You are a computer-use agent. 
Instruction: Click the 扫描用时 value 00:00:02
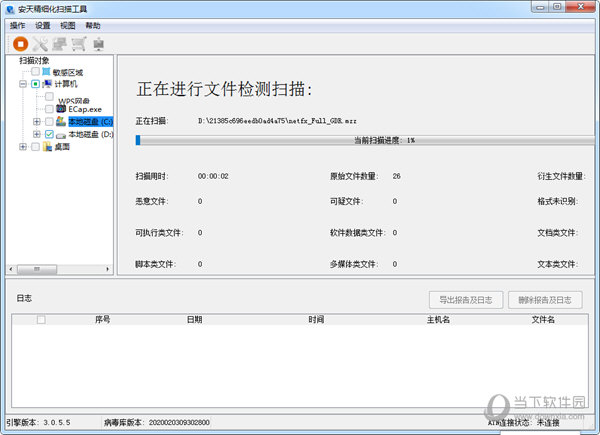[x=213, y=176]
